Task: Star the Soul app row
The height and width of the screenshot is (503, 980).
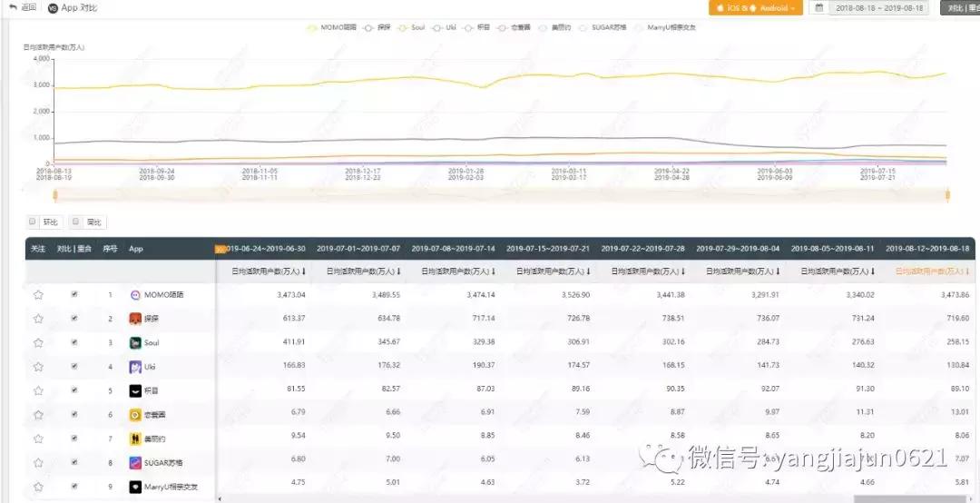Action: click(x=38, y=343)
